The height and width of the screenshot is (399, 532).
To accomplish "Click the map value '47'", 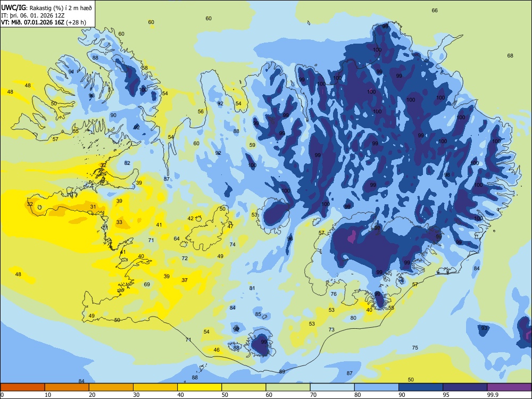I will [230, 226].
